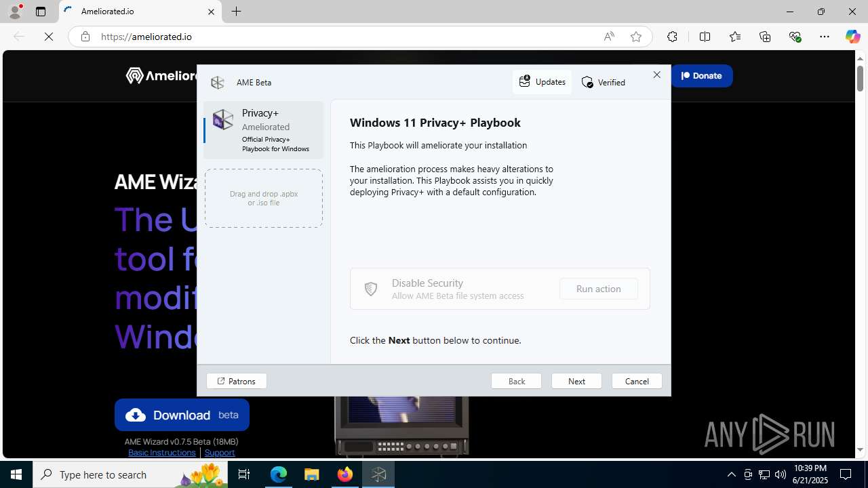868x488 pixels.
Task: Open the Support link
Action: point(220,452)
